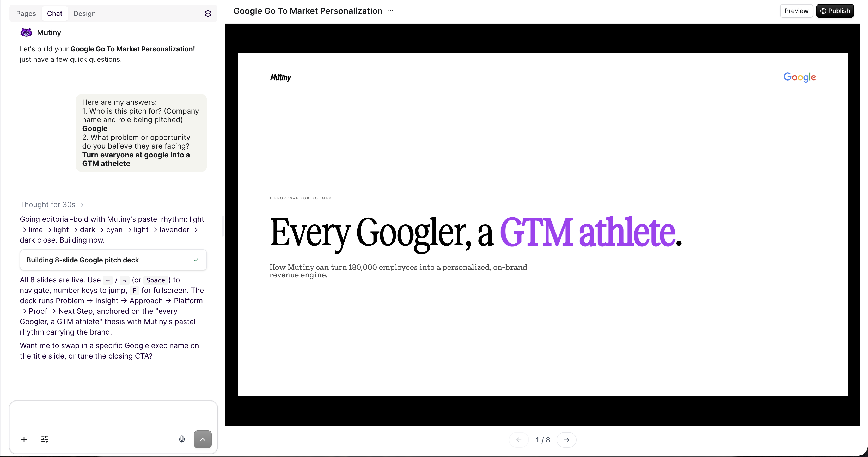Start voice input with the microphone icon

(x=182, y=439)
